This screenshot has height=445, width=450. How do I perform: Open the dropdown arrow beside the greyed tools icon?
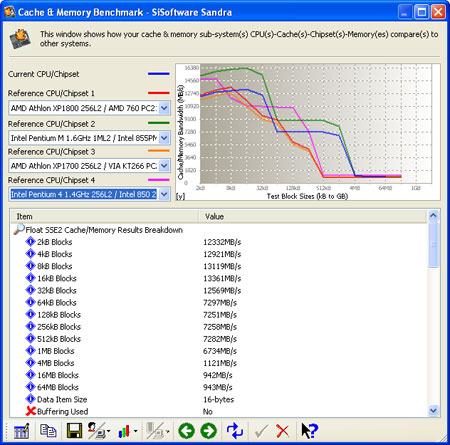click(168, 431)
